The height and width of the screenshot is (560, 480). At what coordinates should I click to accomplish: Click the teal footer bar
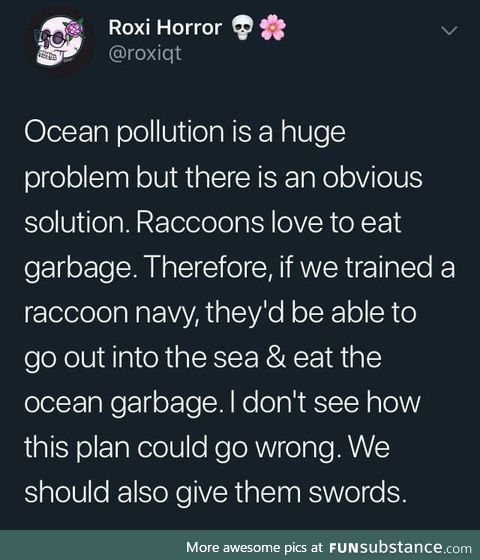[x=240, y=545]
